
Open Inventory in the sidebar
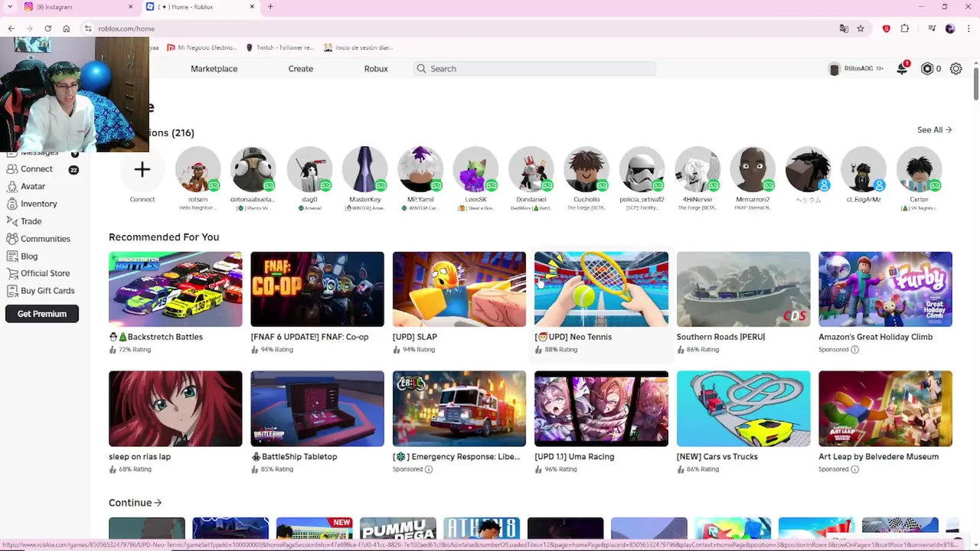(38, 204)
